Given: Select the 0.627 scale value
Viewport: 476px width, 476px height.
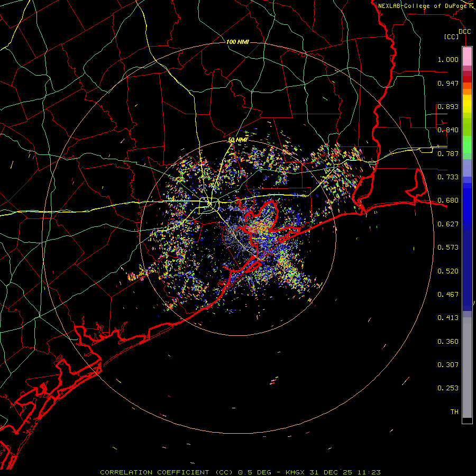Looking at the screenshot, I should click(x=448, y=224).
